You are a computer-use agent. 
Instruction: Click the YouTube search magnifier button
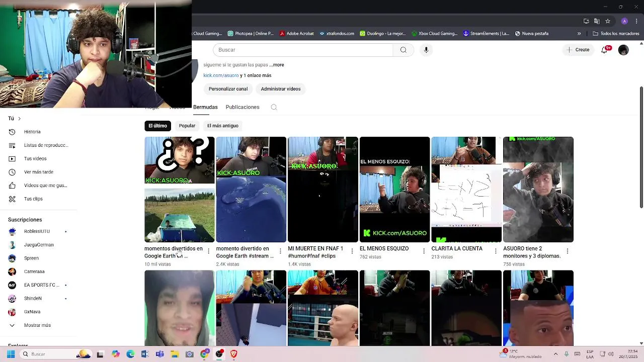click(403, 50)
